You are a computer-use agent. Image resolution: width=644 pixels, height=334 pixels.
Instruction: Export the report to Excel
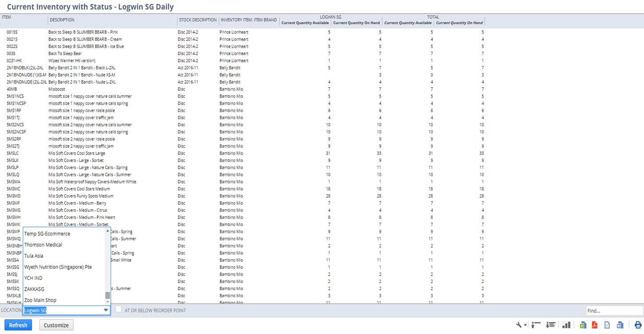pyautogui.click(x=583, y=325)
